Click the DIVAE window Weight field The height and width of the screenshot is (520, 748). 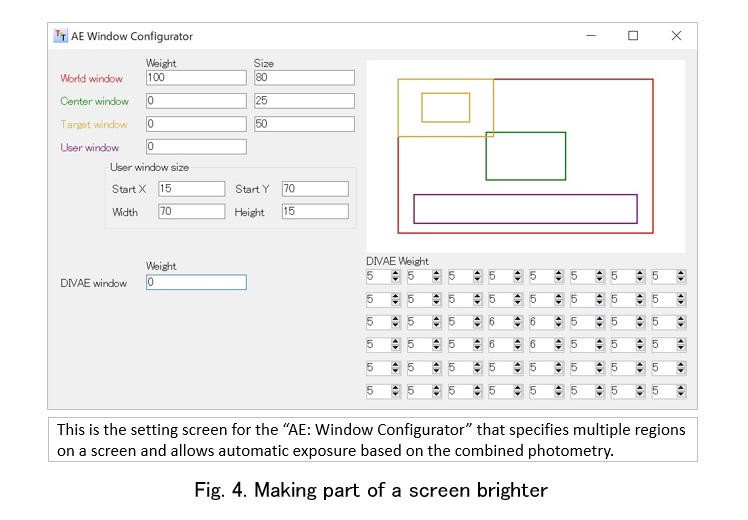pyautogui.click(x=195, y=282)
